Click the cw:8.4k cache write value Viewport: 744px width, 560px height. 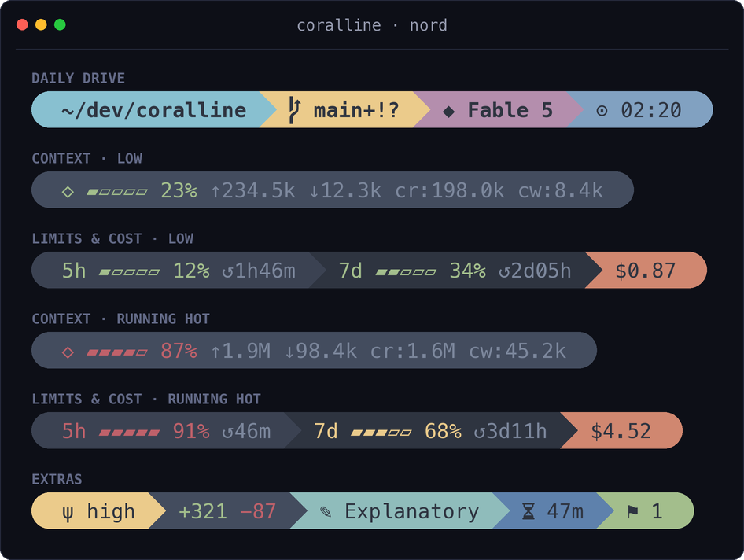tap(561, 191)
